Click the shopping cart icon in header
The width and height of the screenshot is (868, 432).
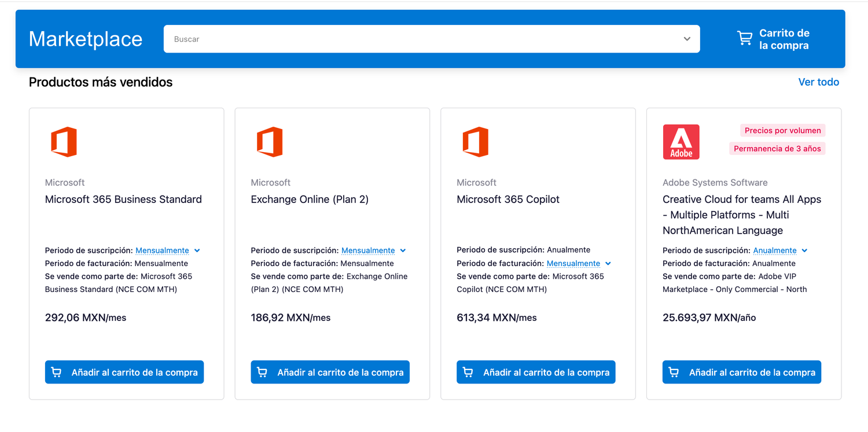pos(745,39)
